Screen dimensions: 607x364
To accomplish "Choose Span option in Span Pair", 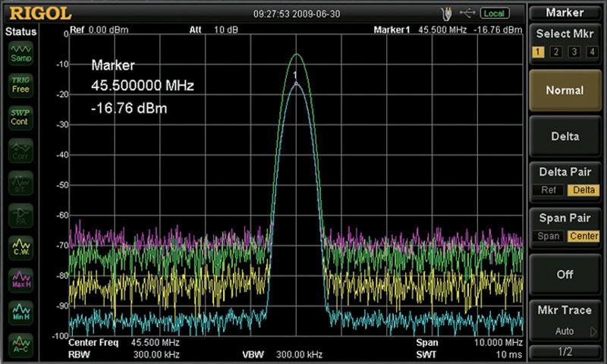I will (548, 236).
